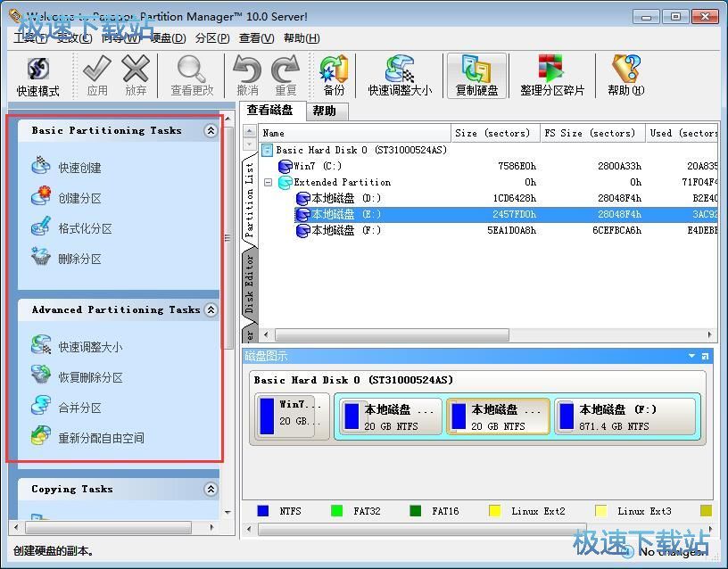Start 整理分区碎片 defragment tool
Image resolution: width=728 pixels, height=569 pixels.
coord(552,76)
